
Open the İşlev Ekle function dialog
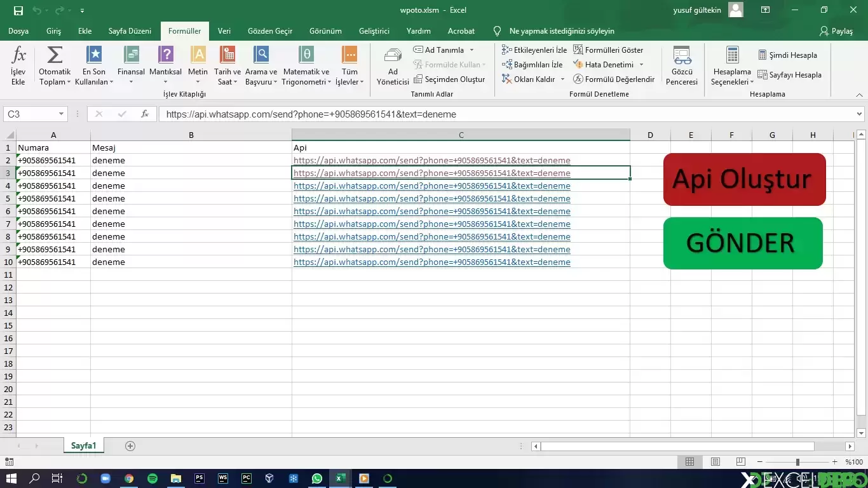point(18,65)
